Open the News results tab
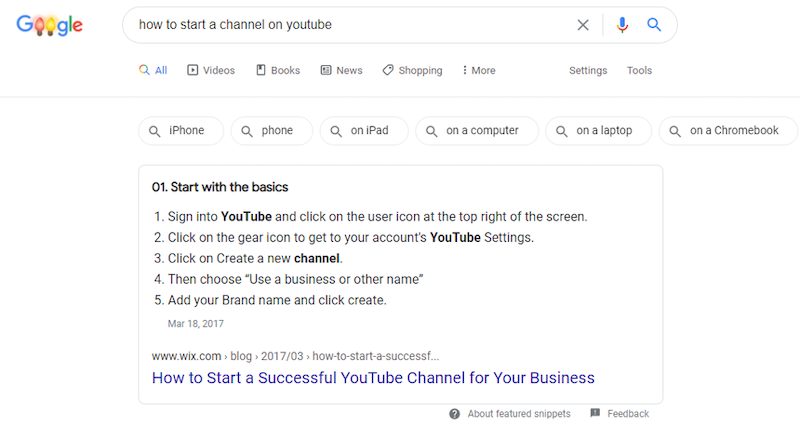This screenshot has width=800, height=438. (341, 71)
